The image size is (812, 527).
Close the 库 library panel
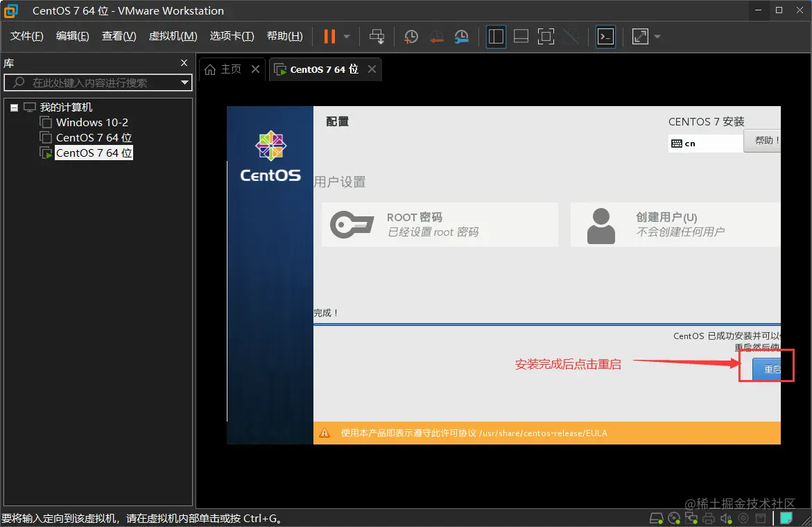point(184,62)
